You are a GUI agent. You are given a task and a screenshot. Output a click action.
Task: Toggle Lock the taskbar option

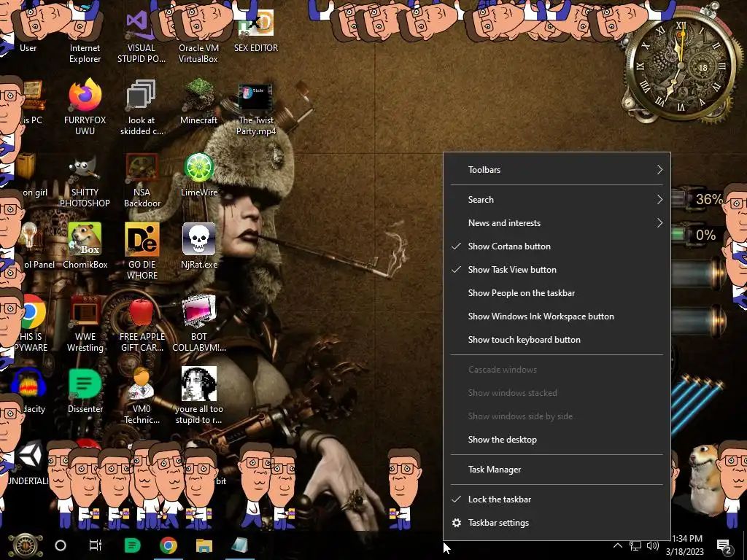tap(557, 499)
